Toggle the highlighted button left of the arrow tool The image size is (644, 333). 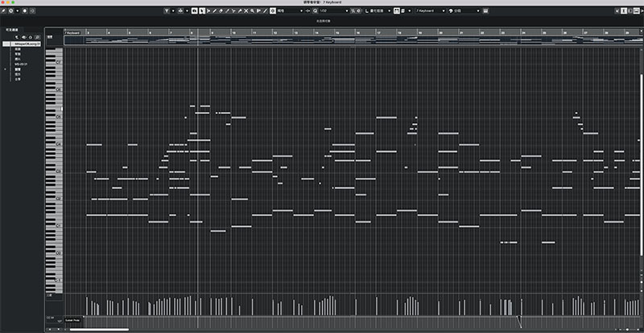(x=195, y=10)
